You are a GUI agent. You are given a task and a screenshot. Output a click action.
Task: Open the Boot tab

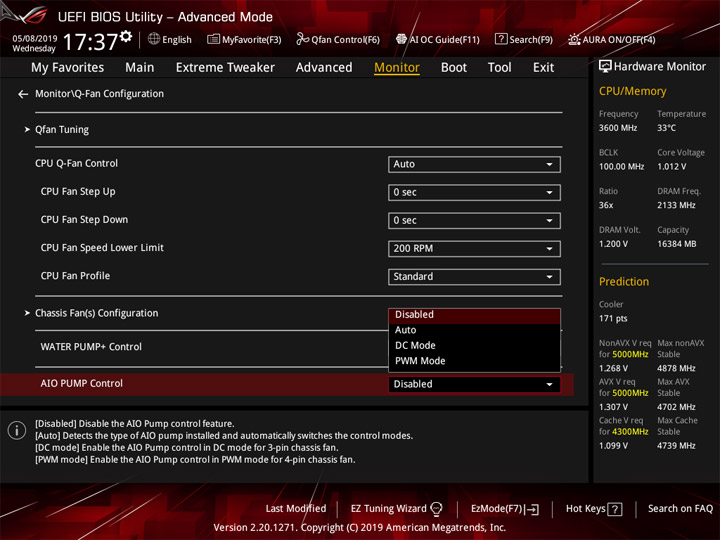454,68
